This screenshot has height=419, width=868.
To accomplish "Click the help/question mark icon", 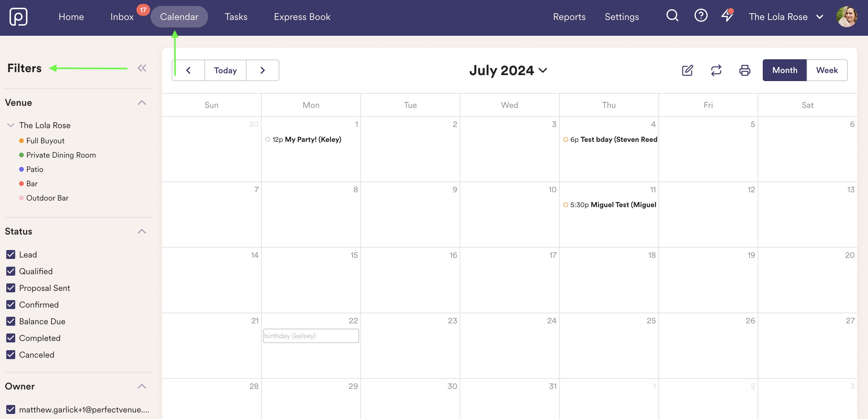I will pyautogui.click(x=701, y=16).
